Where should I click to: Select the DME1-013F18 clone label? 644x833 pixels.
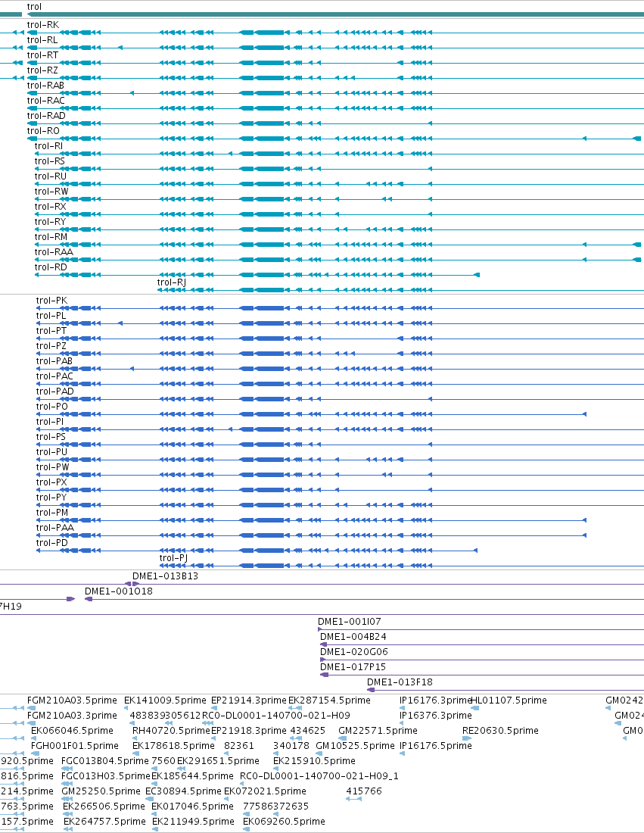[x=400, y=682]
